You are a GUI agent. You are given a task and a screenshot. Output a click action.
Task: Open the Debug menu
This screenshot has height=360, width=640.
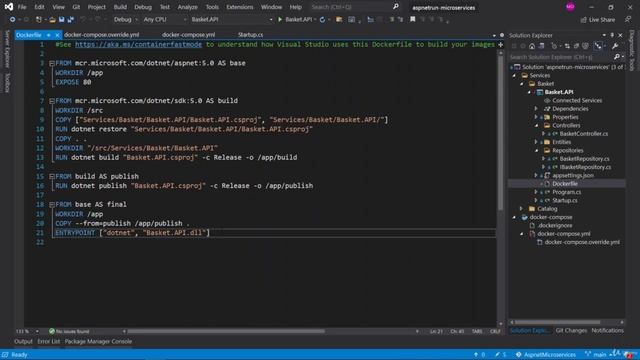click(143, 7)
